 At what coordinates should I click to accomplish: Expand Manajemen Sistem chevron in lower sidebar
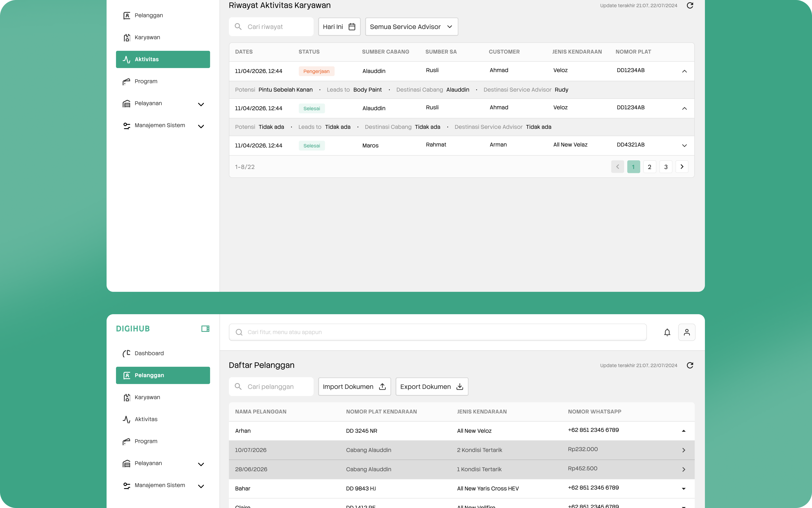coord(201,486)
